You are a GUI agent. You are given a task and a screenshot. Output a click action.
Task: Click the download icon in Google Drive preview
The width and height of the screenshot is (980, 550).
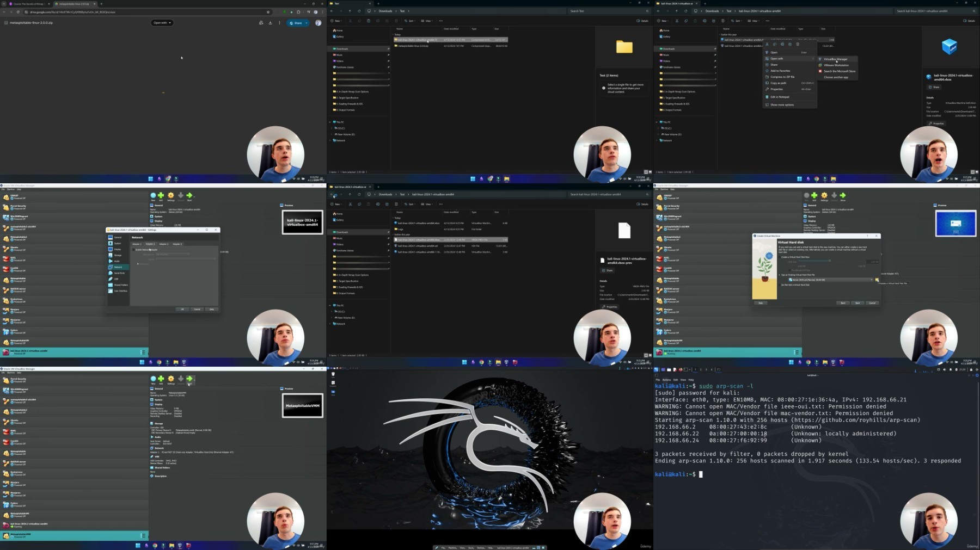click(x=270, y=23)
